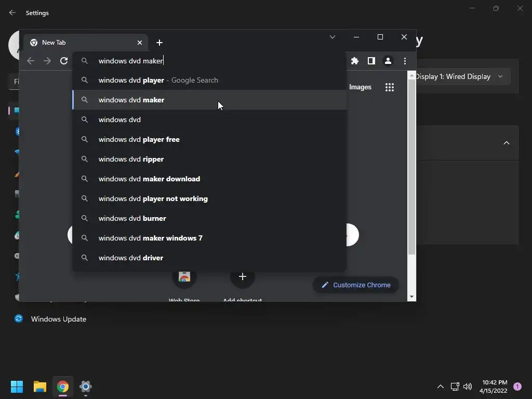Viewport: 532px width, 399px height.
Task: Go back in Chrome
Action: (31, 61)
